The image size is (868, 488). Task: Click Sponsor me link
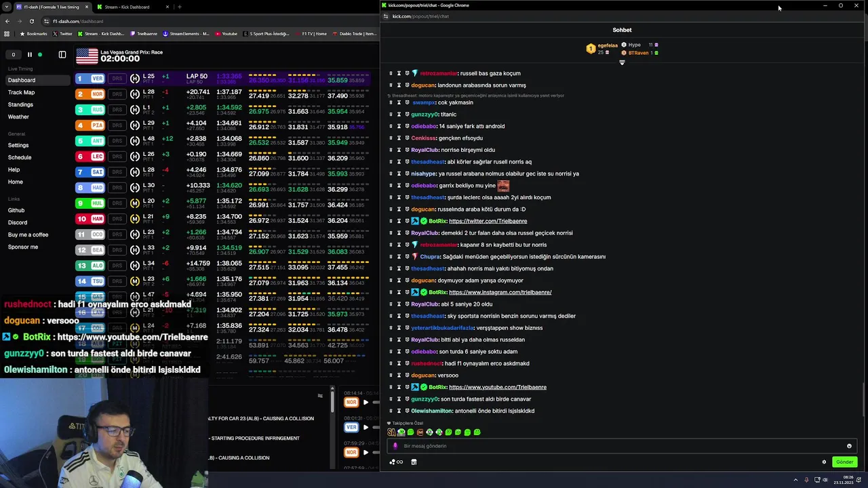click(23, 247)
